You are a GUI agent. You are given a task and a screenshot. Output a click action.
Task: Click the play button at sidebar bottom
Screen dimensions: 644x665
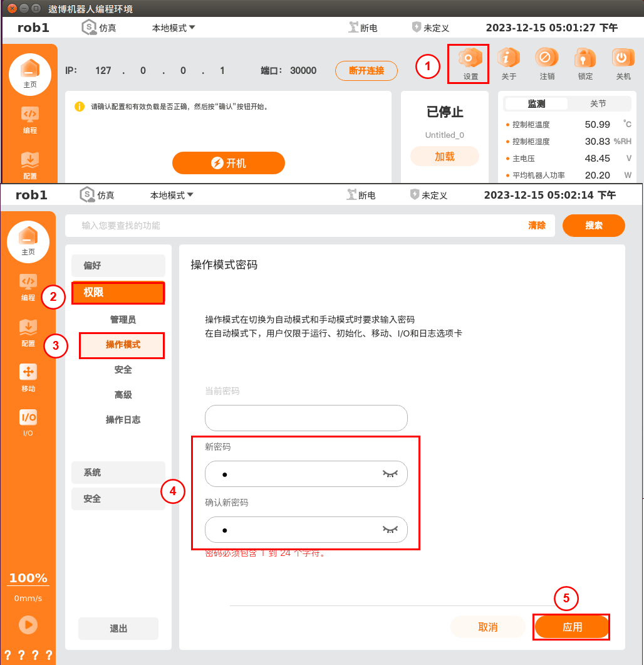pos(28,625)
